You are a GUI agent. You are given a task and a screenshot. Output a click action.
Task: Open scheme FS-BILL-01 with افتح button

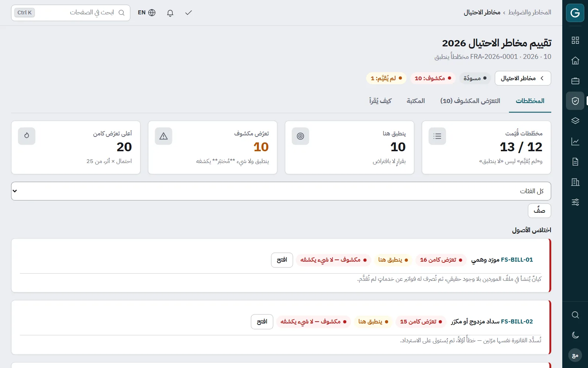282,260
